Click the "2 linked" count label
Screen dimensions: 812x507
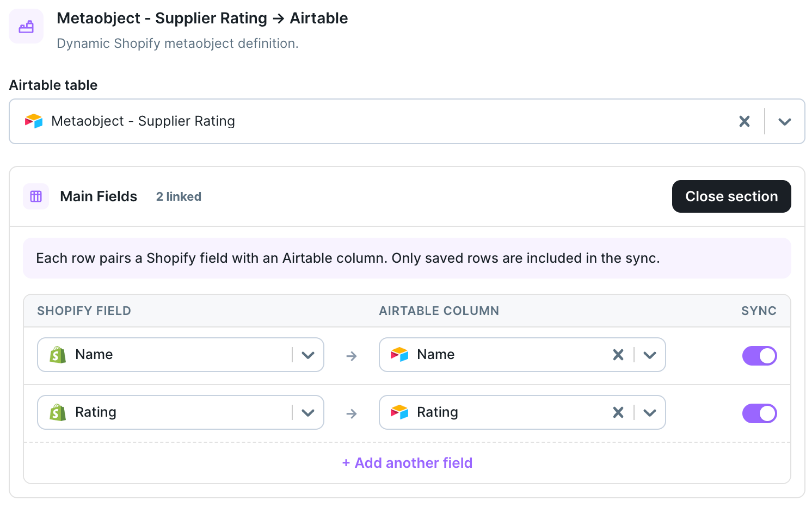coord(179,197)
